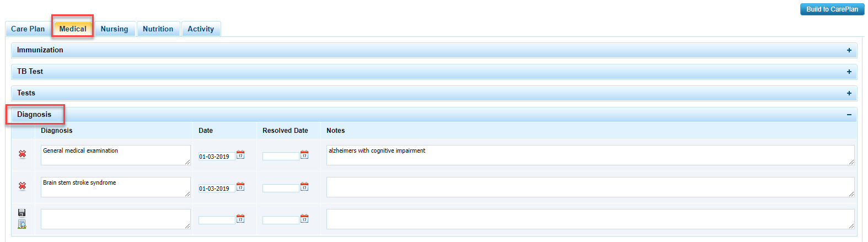868x242 pixels.
Task: Expand the Tests section
Action: (x=849, y=93)
